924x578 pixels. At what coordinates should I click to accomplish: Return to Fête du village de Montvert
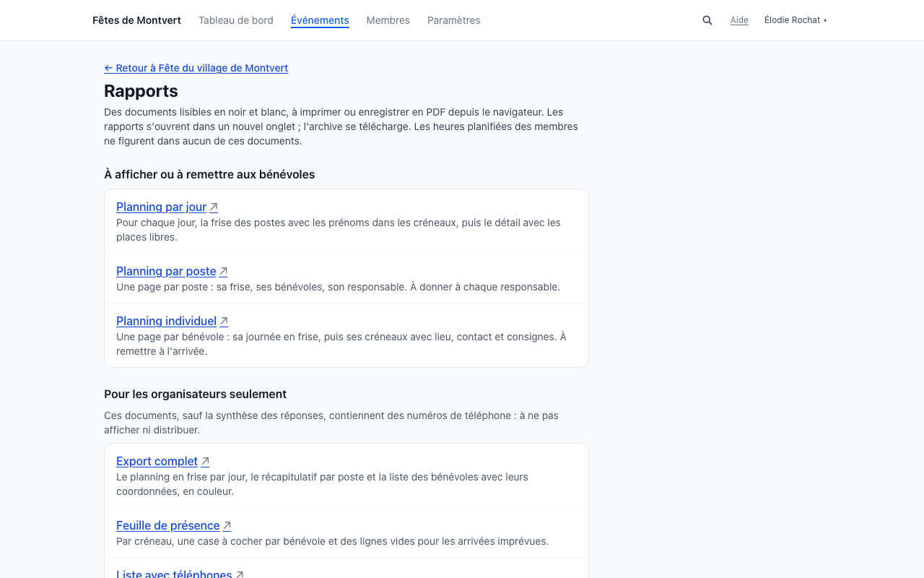(x=196, y=68)
